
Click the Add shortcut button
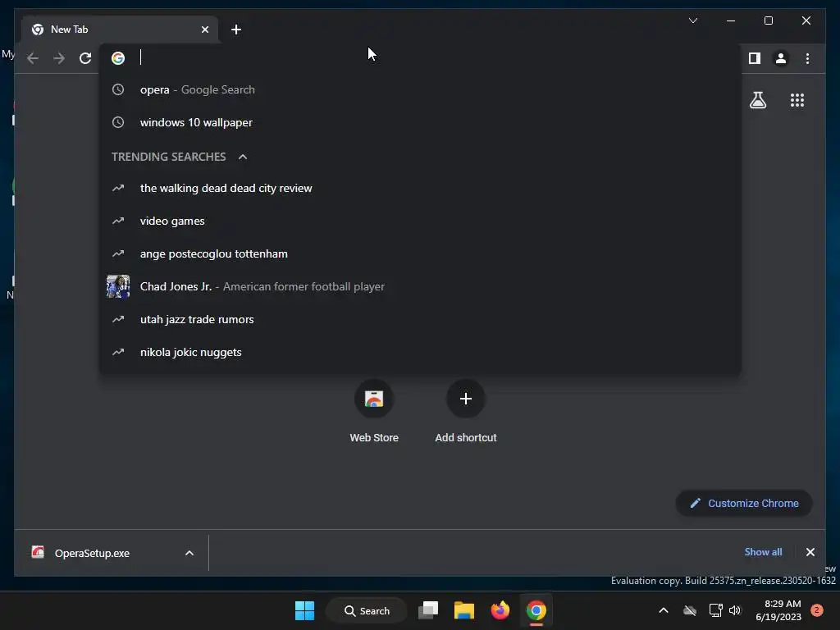tap(466, 412)
